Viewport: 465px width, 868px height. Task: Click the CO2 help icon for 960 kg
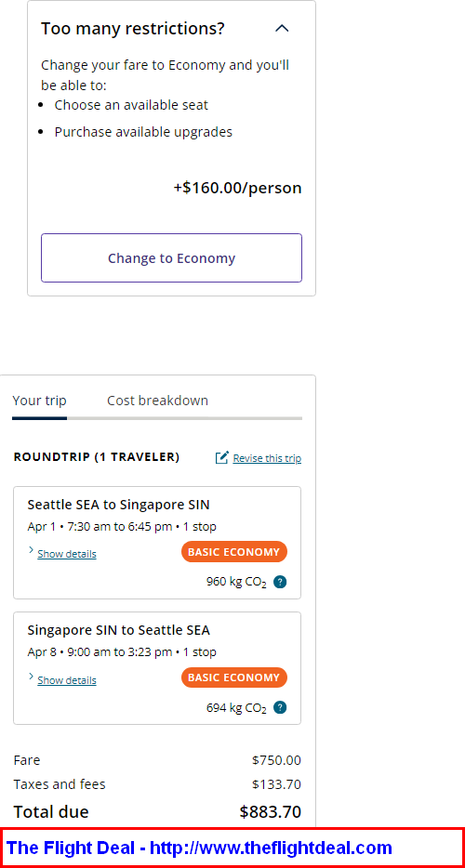pyautogui.click(x=280, y=582)
